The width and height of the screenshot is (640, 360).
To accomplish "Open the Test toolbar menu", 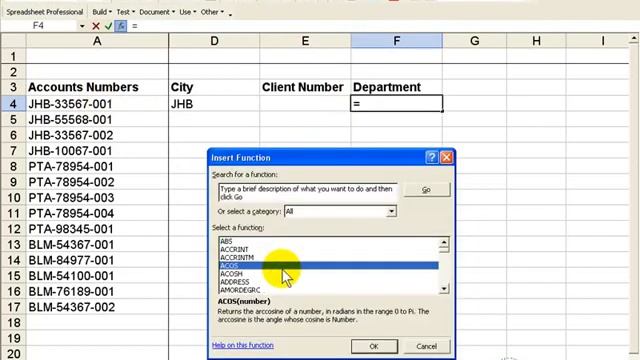I will click(x=125, y=12).
